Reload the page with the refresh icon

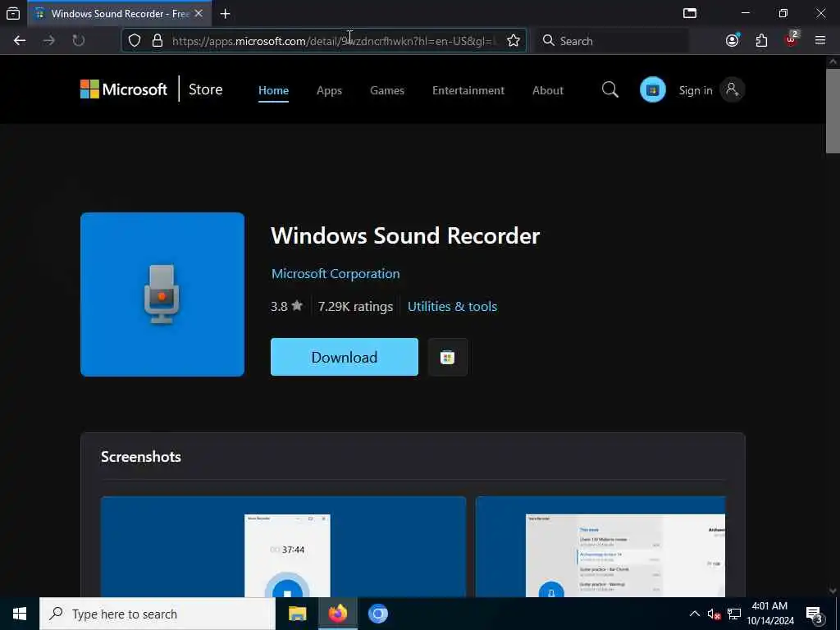pyautogui.click(x=78, y=41)
